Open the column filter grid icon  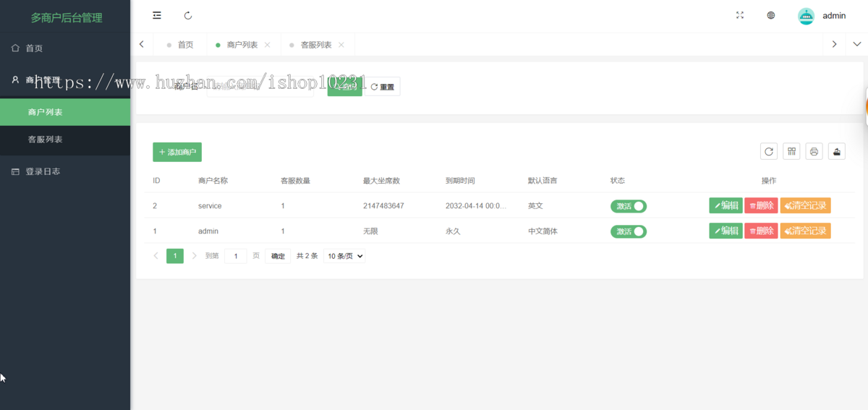coord(791,151)
